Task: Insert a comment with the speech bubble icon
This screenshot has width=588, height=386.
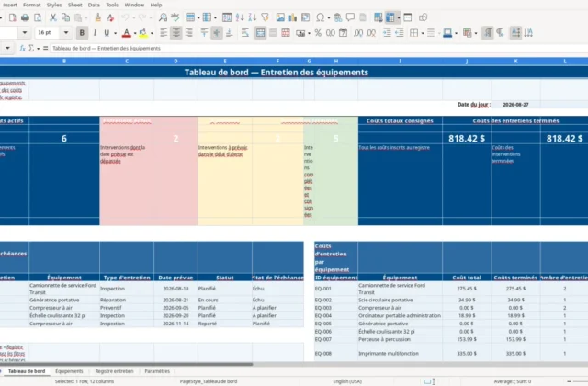Action: pos(350,17)
